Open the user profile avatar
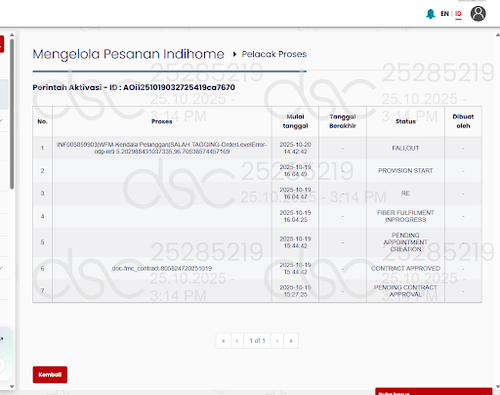Screen dimensions: 500x395 point(478,14)
